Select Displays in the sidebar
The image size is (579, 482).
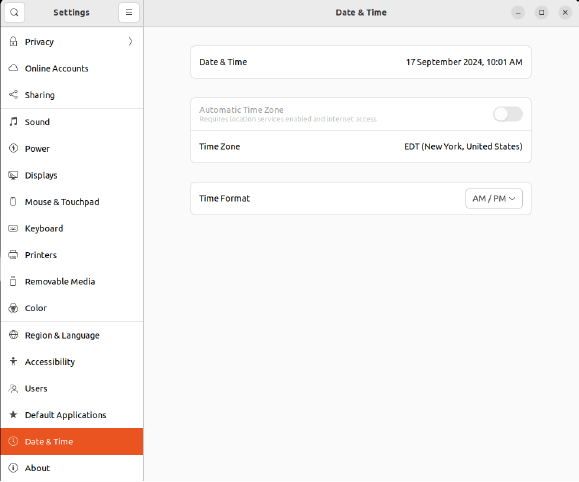(72, 175)
